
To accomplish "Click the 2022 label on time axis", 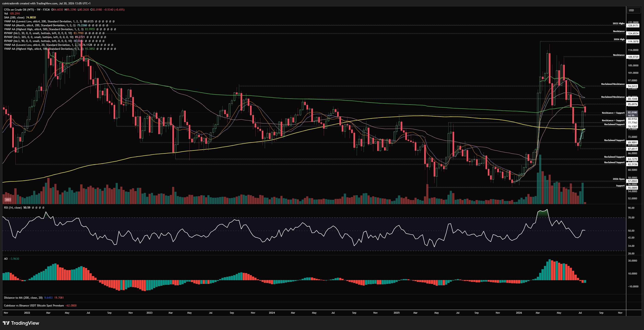I will 27,313.
